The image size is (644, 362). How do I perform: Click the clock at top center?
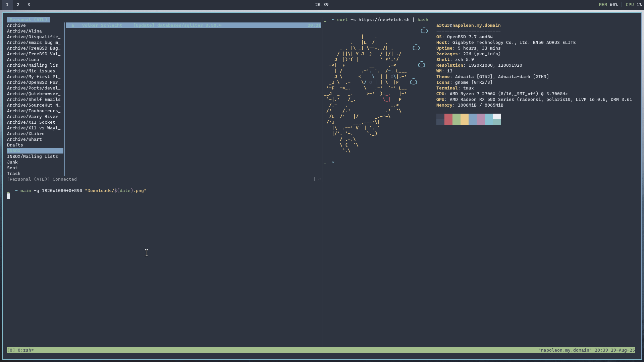pyautogui.click(x=322, y=5)
